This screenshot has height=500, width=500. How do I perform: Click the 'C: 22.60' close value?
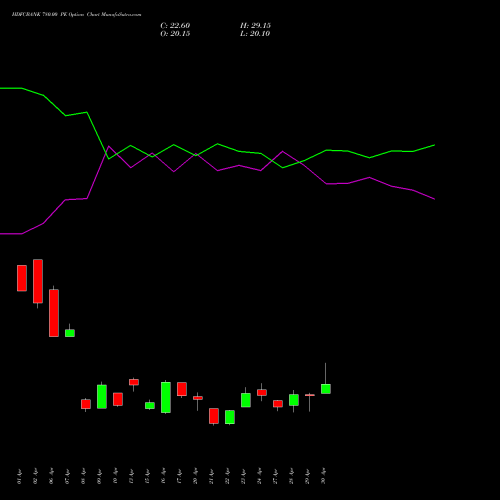pyautogui.click(x=175, y=26)
